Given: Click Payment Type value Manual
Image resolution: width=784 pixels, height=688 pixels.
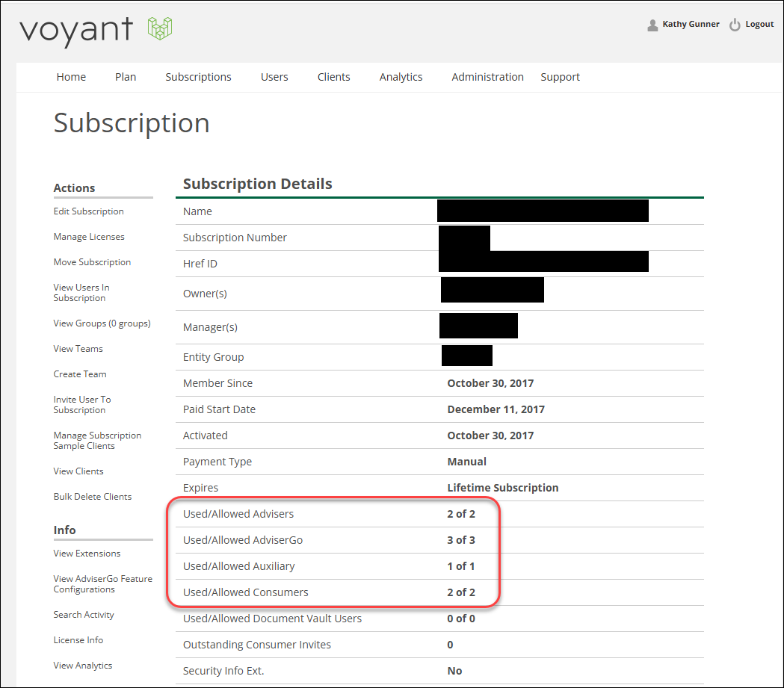Looking at the screenshot, I should (467, 462).
